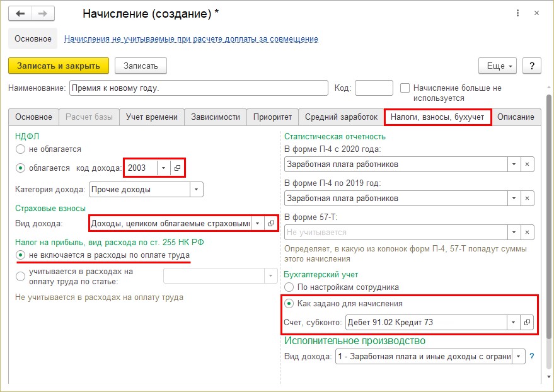This screenshot has height=392, width=554.
Task: Click the Наименование input field
Action: click(199, 88)
